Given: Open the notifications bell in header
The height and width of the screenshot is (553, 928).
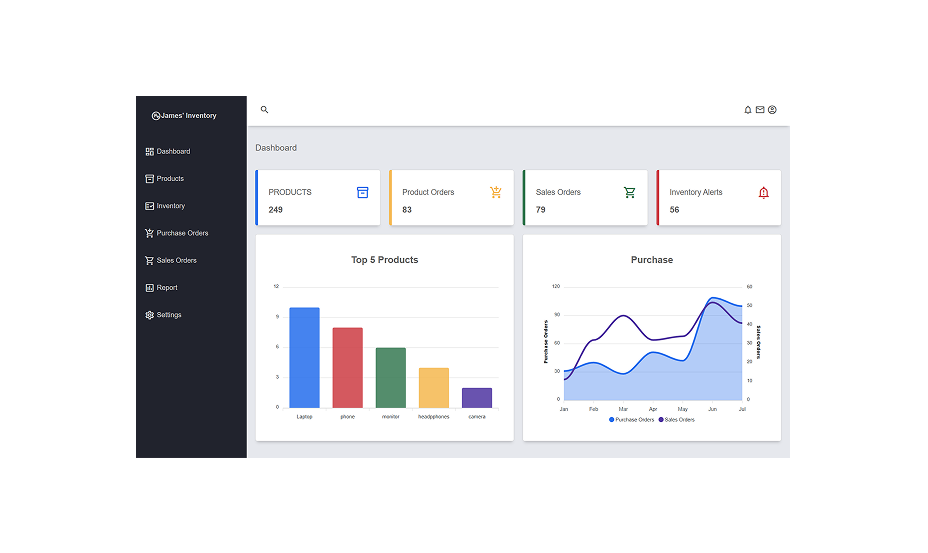Looking at the screenshot, I should point(748,110).
